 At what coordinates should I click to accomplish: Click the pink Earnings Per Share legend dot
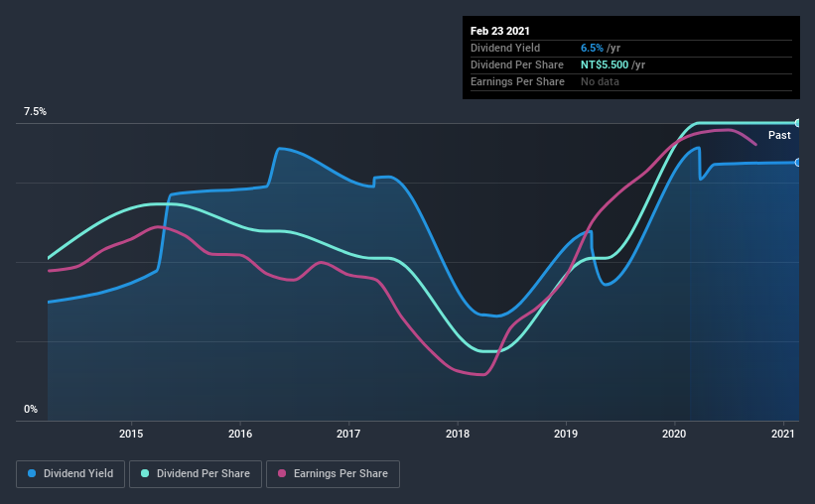point(282,473)
